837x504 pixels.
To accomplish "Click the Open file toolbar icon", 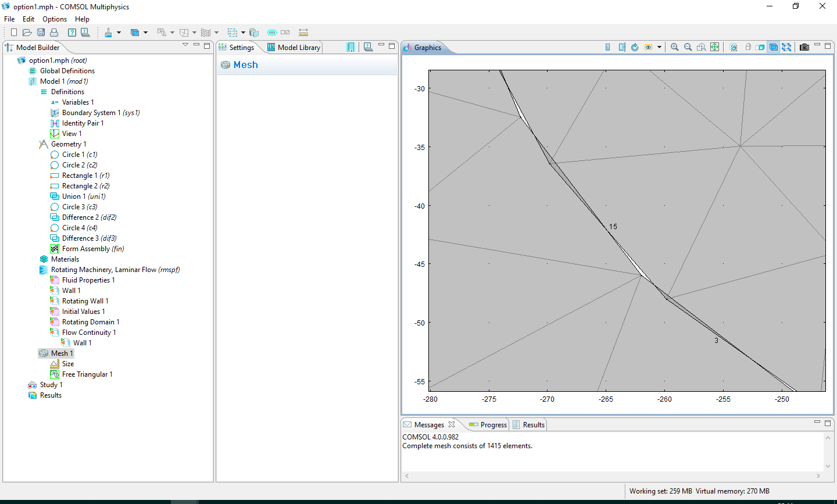I will (x=27, y=33).
